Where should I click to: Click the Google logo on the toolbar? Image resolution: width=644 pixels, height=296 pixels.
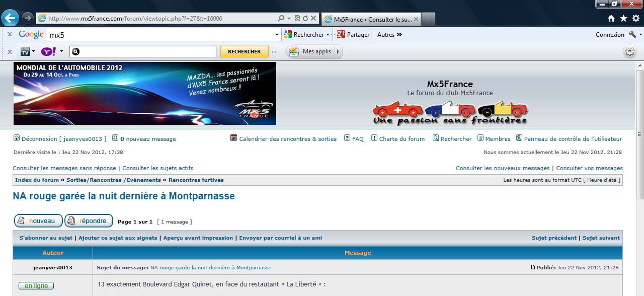[x=31, y=35]
